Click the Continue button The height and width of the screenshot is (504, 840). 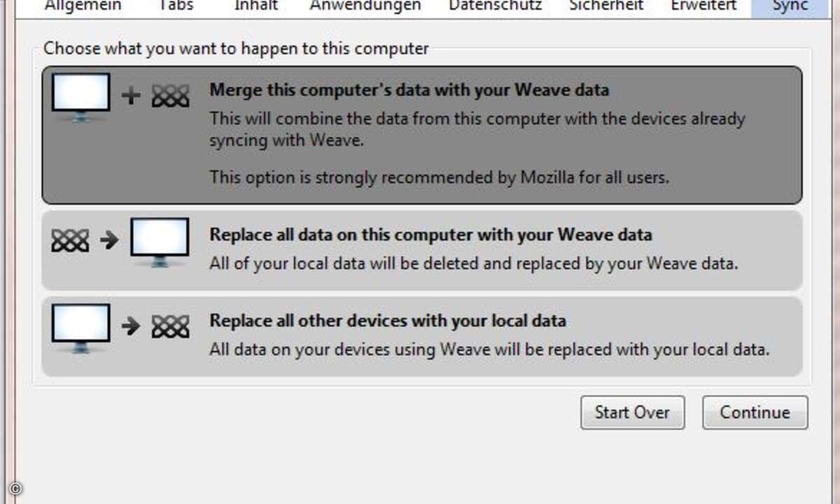[755, 412]
